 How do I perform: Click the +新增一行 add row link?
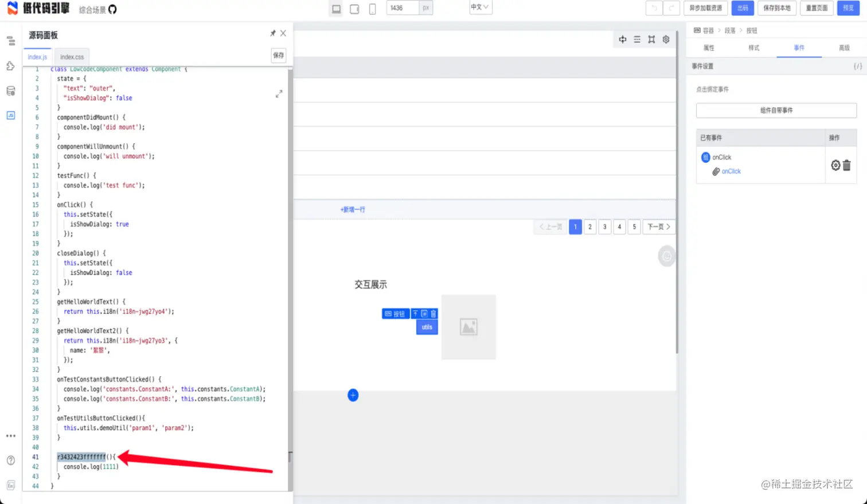click(353, 210)
